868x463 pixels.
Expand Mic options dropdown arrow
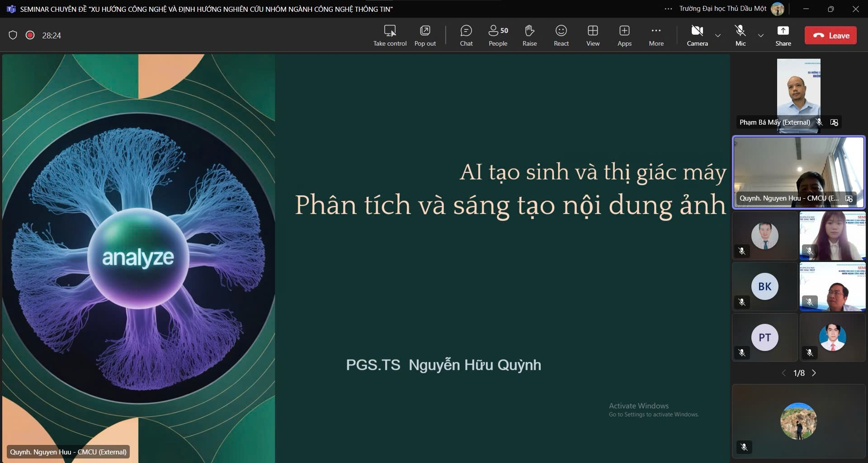[761, 36]
